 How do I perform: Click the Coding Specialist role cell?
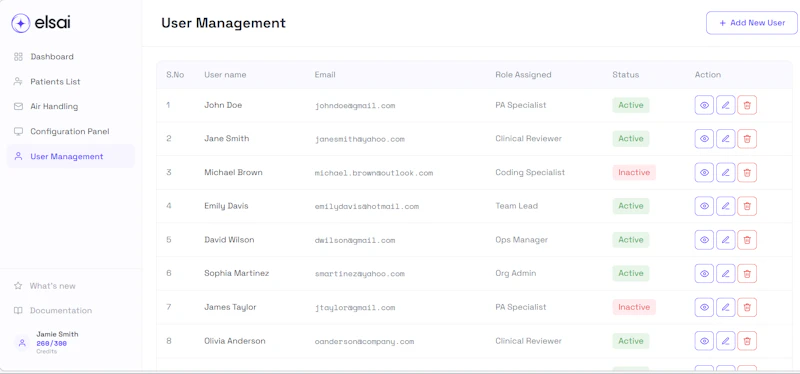pos(530,172)
